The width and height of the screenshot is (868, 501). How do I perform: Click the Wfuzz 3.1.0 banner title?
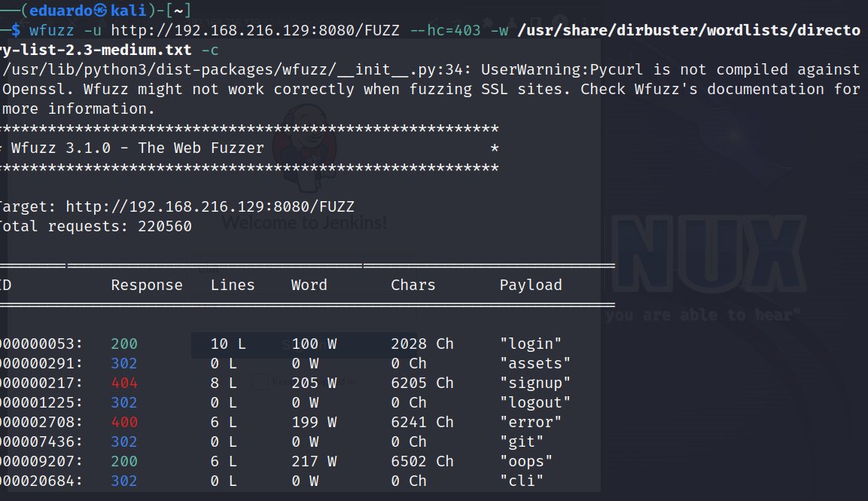[x=137, y=148]
